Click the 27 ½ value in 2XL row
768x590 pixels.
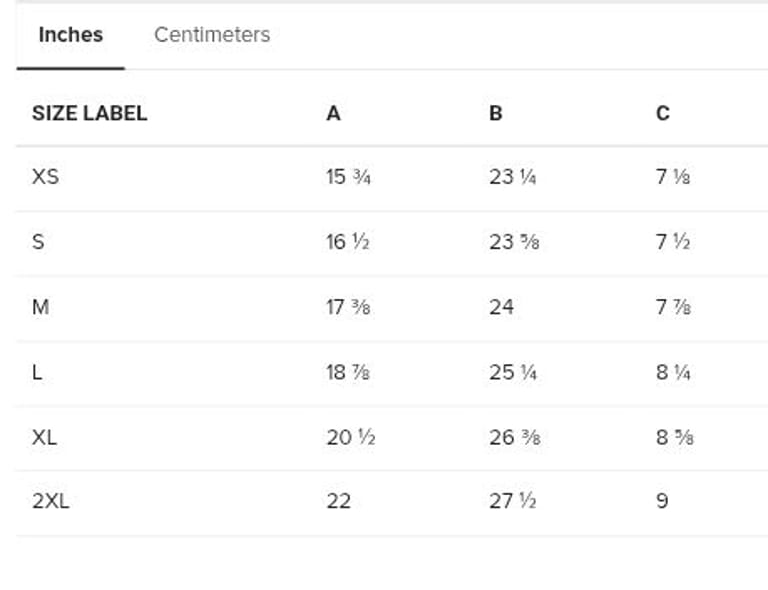coord(512,501)
